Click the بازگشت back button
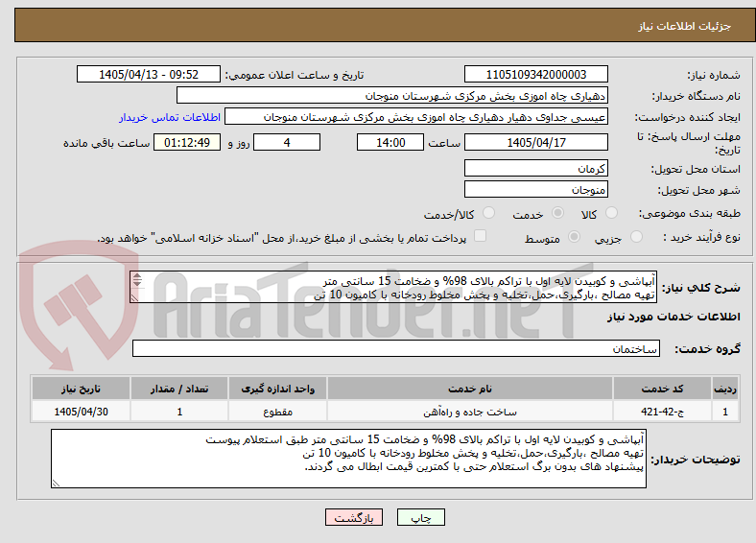The width and height of the screenshot is (756, 543). click(354, 517)
